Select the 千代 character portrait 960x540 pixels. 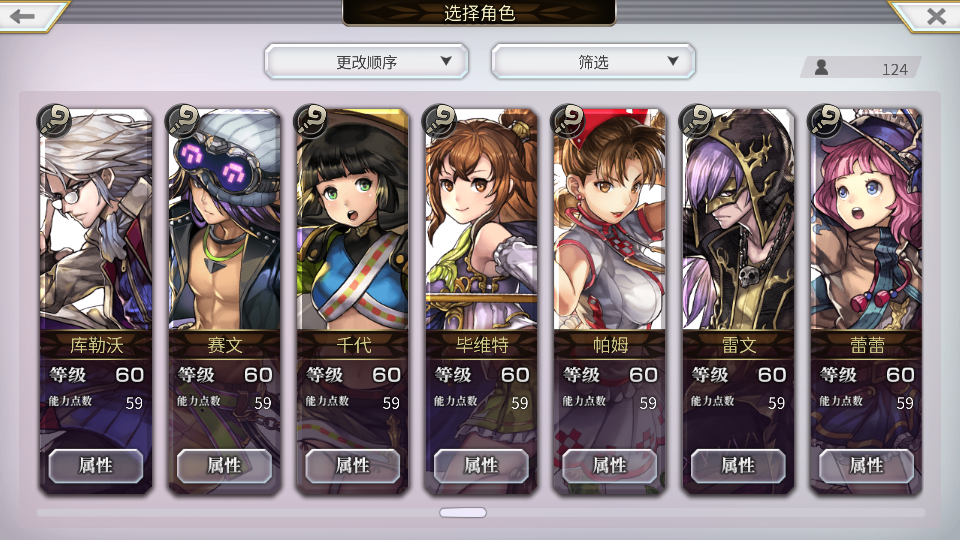(x=353, y=220)
